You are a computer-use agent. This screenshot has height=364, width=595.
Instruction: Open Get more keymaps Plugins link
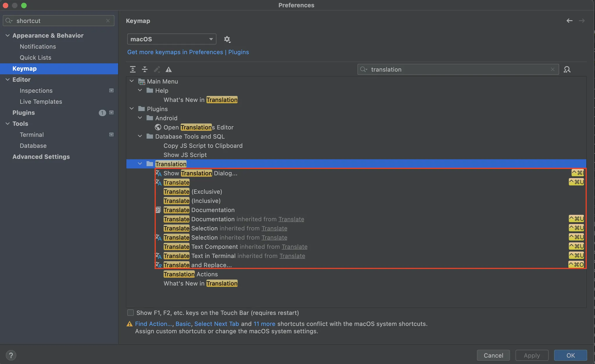(188, 52)
